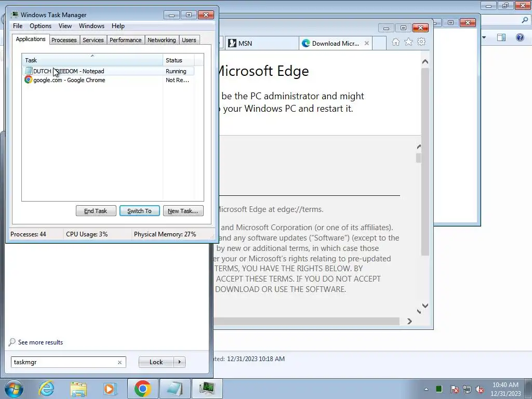Image resolution: width=532 pixels, height=399 pixels.
Task: Switch to the Users tab
Action: 189,40
